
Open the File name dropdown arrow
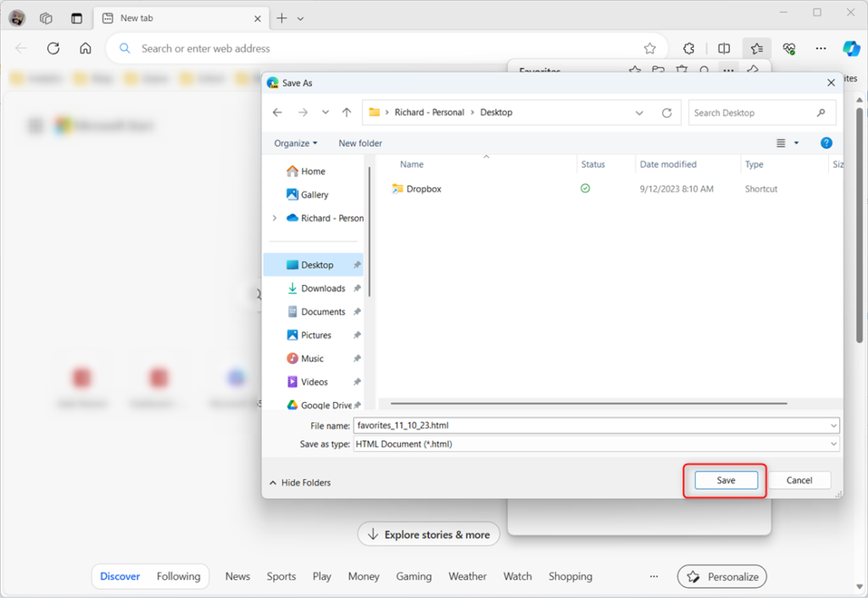pyautogui.click(x=834, y=426)
